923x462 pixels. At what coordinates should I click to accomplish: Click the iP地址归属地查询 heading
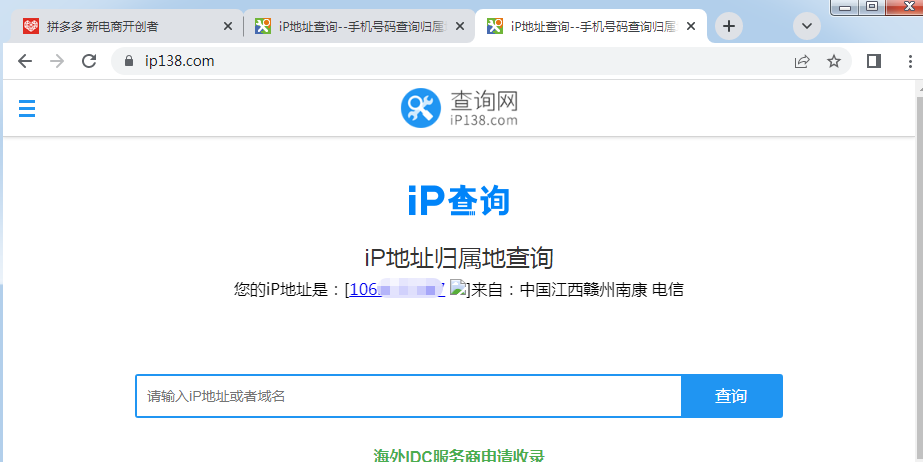click(459, 258)
